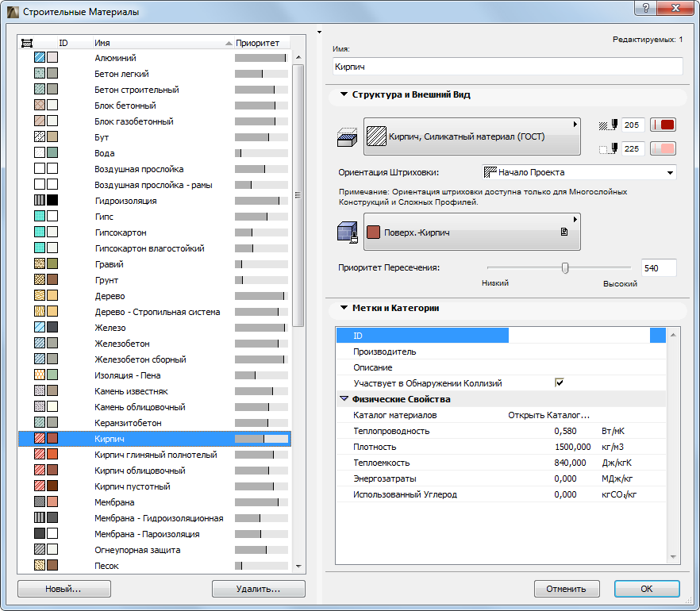Image resolution: width=700 pixels, height=611 pixels.
Task: Collapse Физические Свойства group
Action: [x=344, y=398]
